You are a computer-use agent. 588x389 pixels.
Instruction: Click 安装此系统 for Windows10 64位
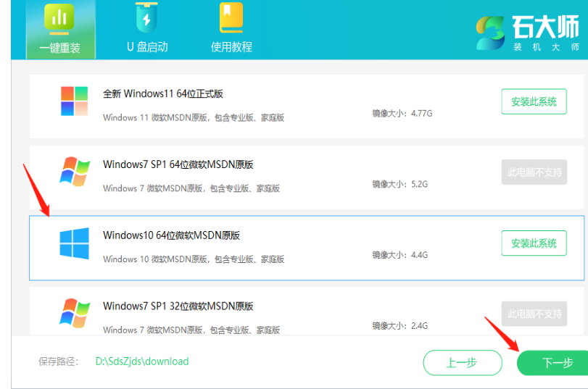pos(534,243)
